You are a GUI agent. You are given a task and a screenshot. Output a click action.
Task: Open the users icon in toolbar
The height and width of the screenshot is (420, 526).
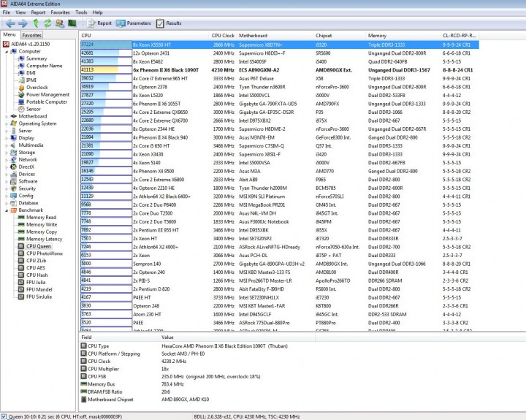(60, 23)
